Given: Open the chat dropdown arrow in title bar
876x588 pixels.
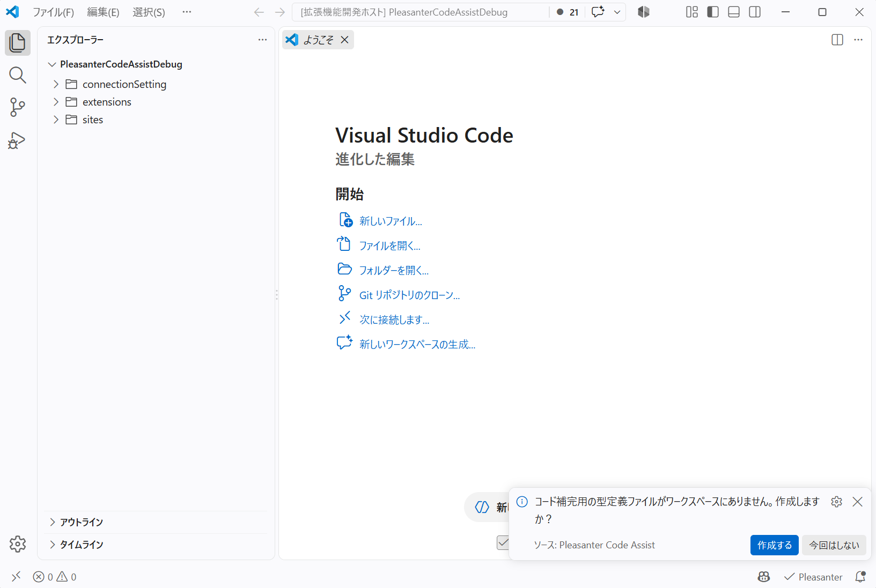Looking at the screenshot, I should point(617,12).
